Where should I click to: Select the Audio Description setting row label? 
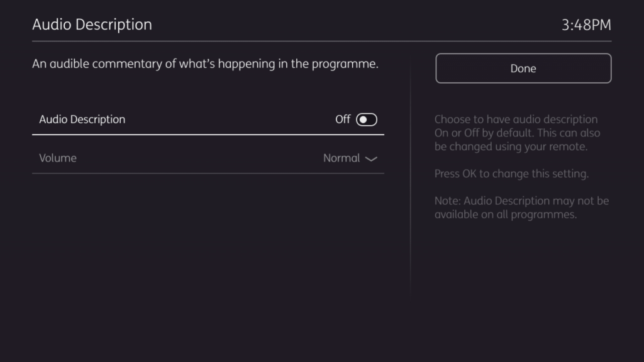pos(82,119)
